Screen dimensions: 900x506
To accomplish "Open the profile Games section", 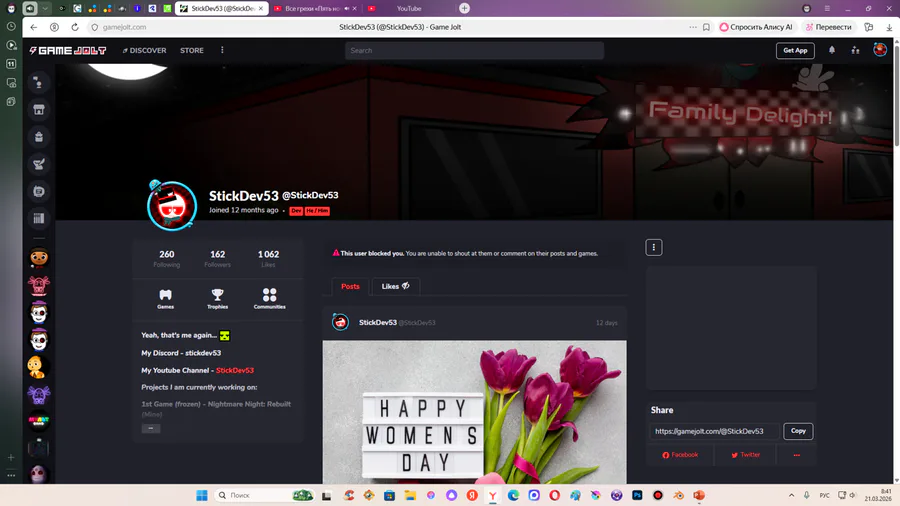I will pos(165,298).
